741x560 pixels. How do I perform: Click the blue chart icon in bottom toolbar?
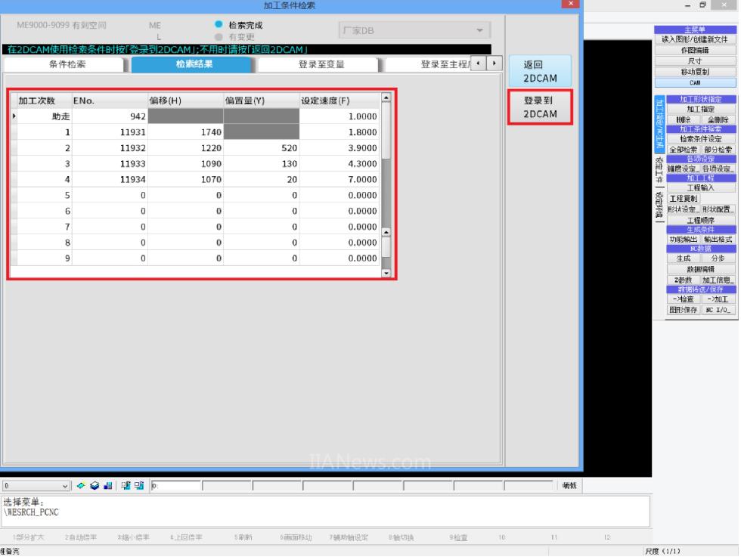pyautogui.click(x=106, y=485)
